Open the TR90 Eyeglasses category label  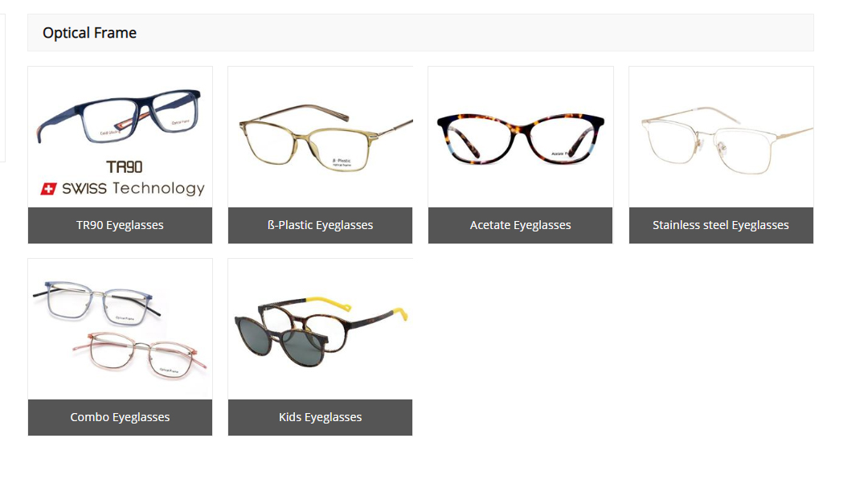(120, 225)
